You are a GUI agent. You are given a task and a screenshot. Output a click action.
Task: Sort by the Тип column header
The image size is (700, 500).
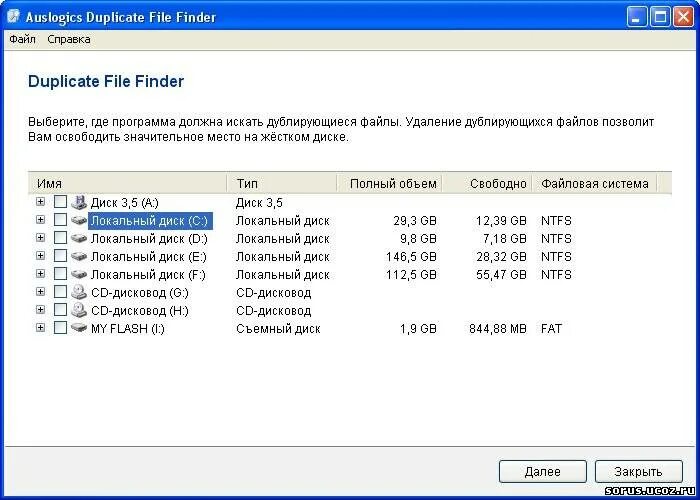(281, 183)
